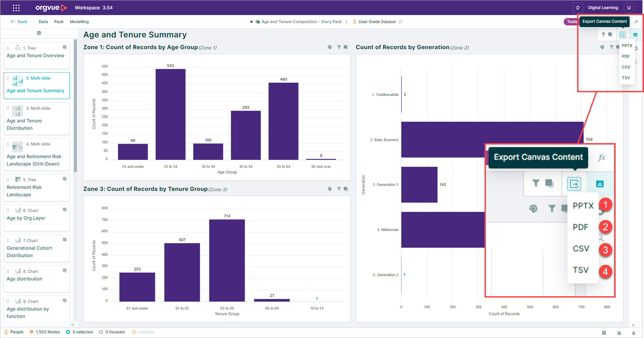
Task: Open the chart view icon top right
Action: pos(635,34)
